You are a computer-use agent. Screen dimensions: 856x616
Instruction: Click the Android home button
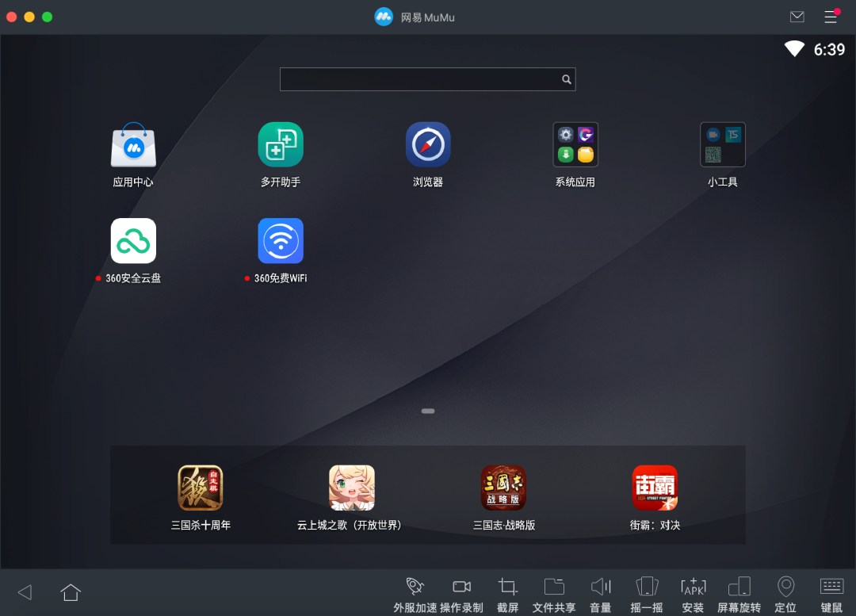click(x=71, y=592)
